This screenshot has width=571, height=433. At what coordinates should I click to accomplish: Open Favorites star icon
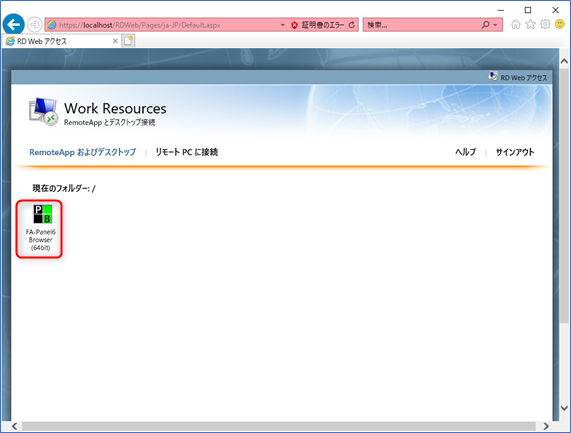tap(531, 24)
